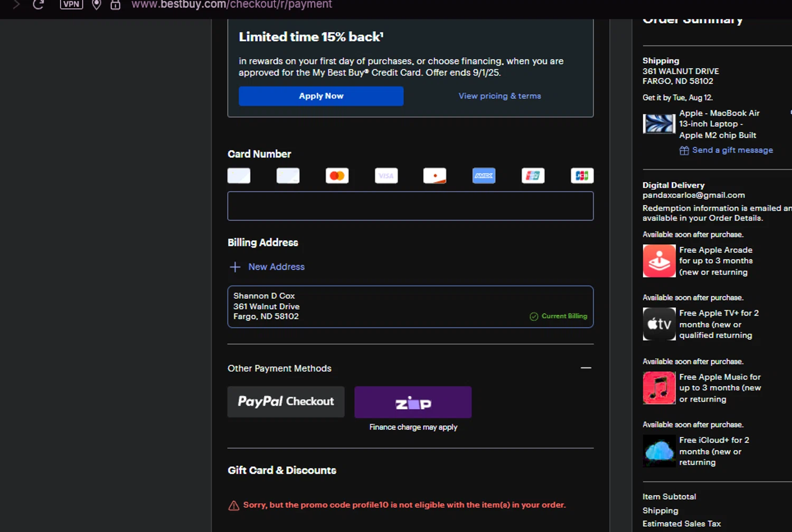
Task: Click 'Billing Address' heading
Action: tap(262, 243)
